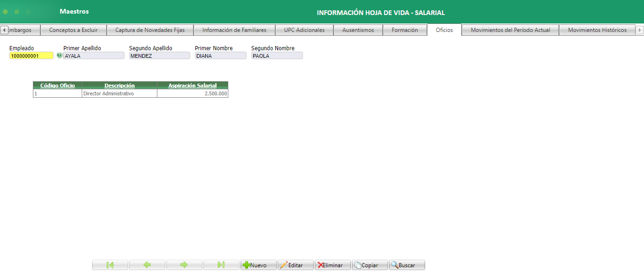Click the Buscar magnifier icon
The width and height of the screenshot is (644, 279).
pos(394,264)
